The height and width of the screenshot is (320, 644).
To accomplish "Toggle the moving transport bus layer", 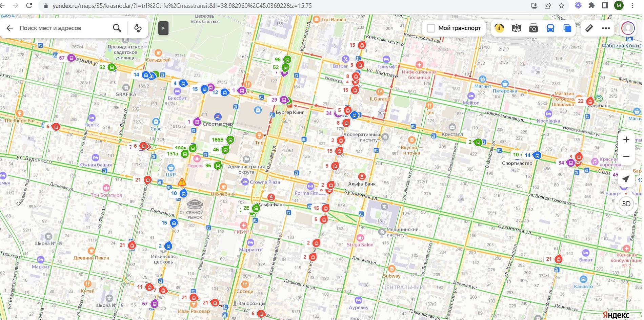I will coord(550,28).
